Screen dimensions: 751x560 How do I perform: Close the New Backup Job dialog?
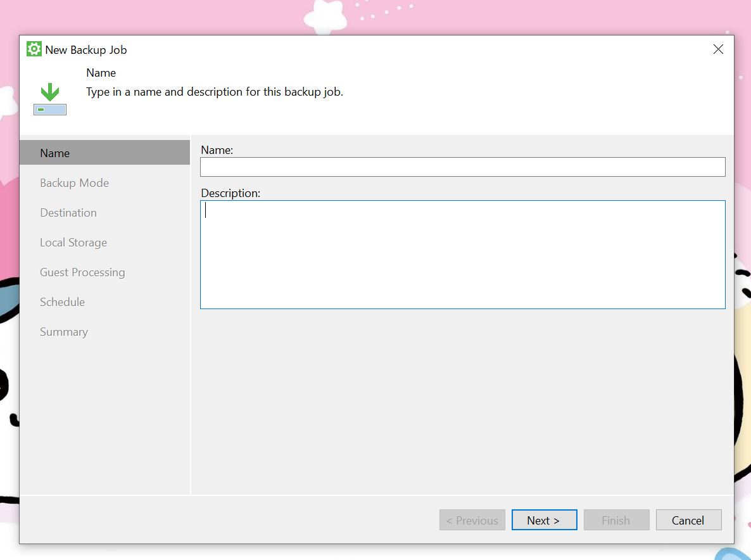[718, 49]
